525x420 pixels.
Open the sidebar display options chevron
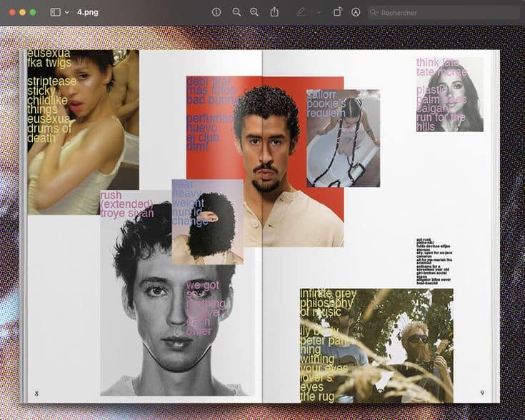67,12
